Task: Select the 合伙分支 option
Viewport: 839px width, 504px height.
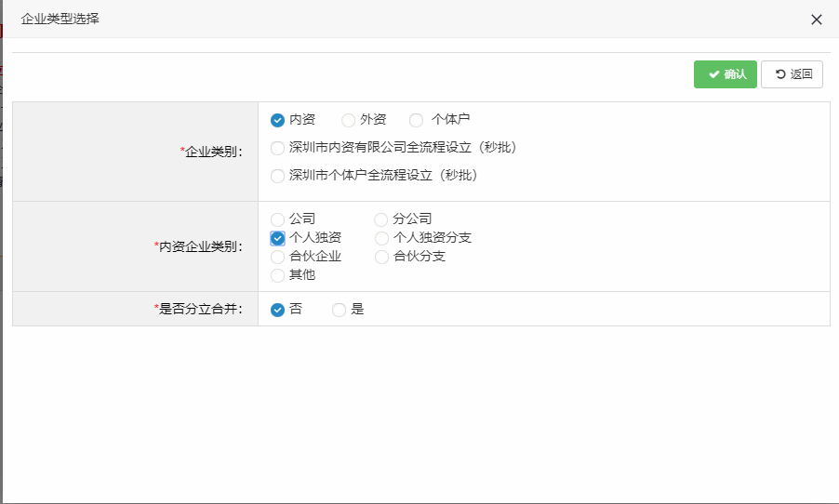Action: 381,257
